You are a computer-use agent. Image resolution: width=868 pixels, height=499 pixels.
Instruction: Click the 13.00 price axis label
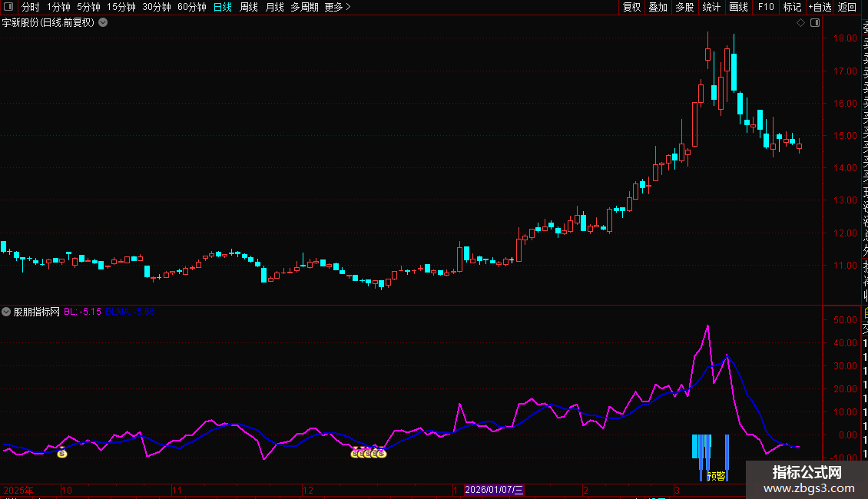click(x=845, y=200)
